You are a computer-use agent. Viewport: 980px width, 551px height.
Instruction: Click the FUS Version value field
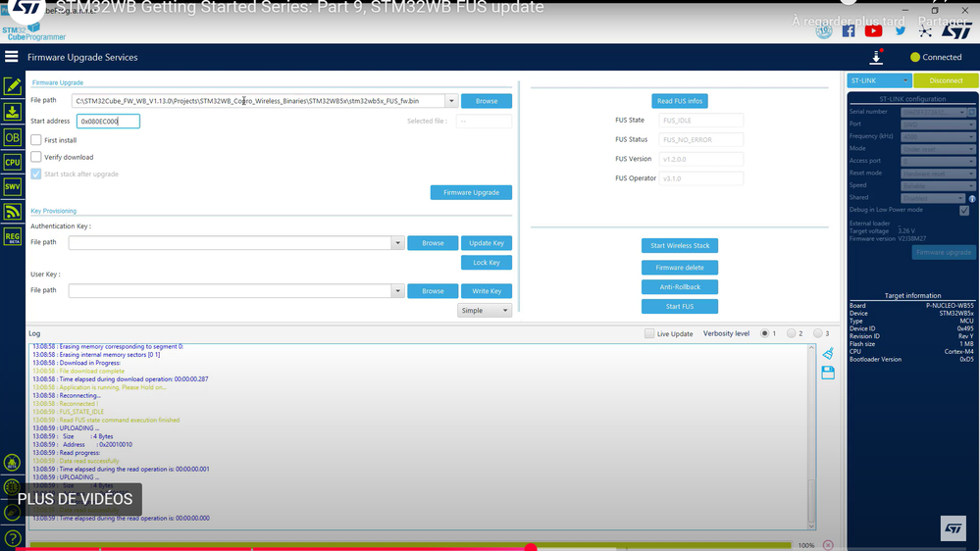point(700,159)
